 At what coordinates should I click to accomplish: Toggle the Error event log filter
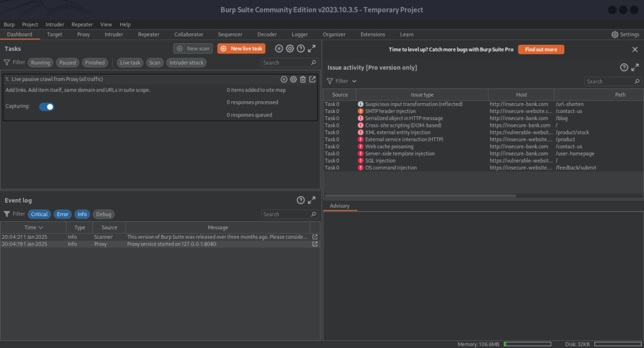[62, 214]
